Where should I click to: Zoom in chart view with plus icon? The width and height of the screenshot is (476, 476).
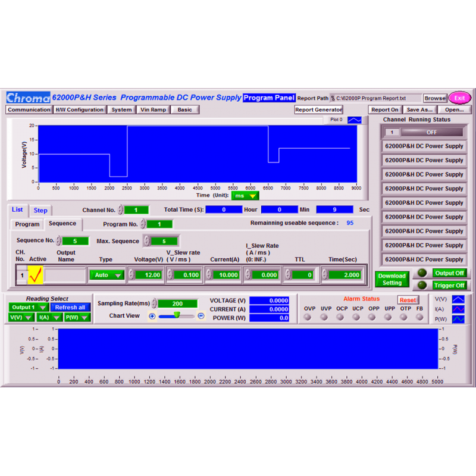point(152,316)
